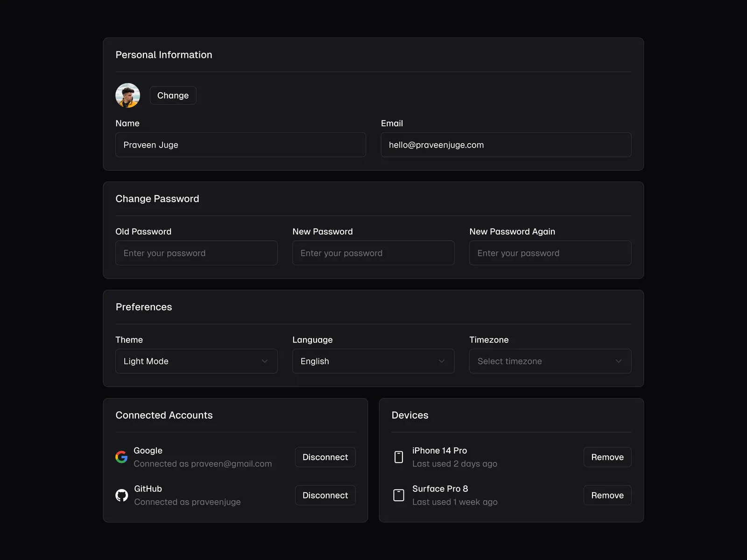
Task: Select the Old Password input field
Action: 196,253
